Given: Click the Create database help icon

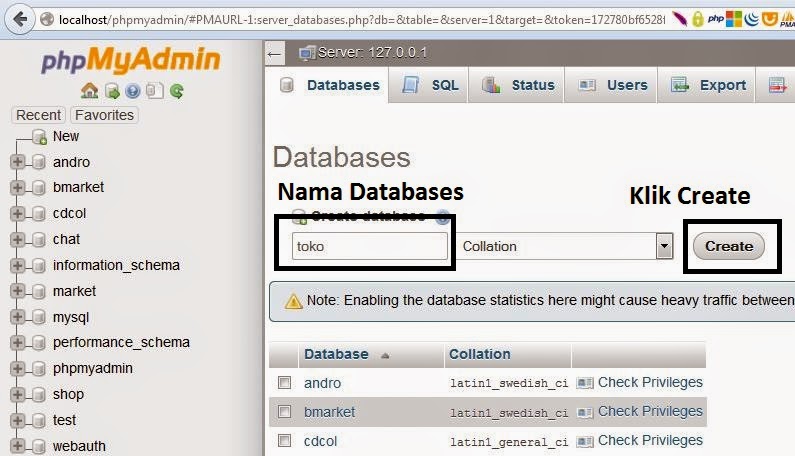Looking at the screenshot, I should click(443, 218).
